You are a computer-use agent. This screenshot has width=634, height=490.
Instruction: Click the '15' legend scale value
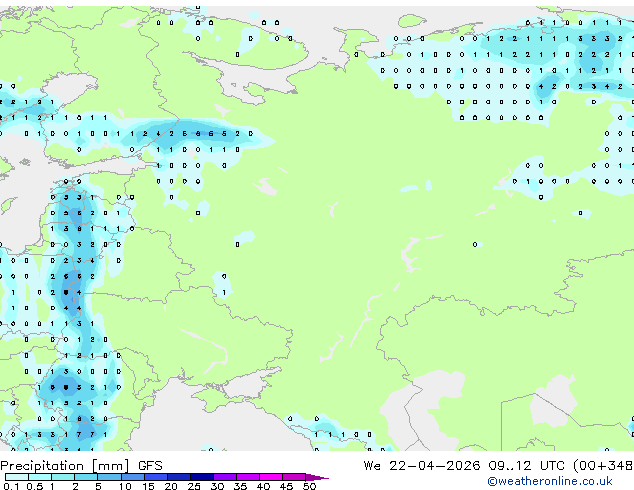[x=148, y=486]
